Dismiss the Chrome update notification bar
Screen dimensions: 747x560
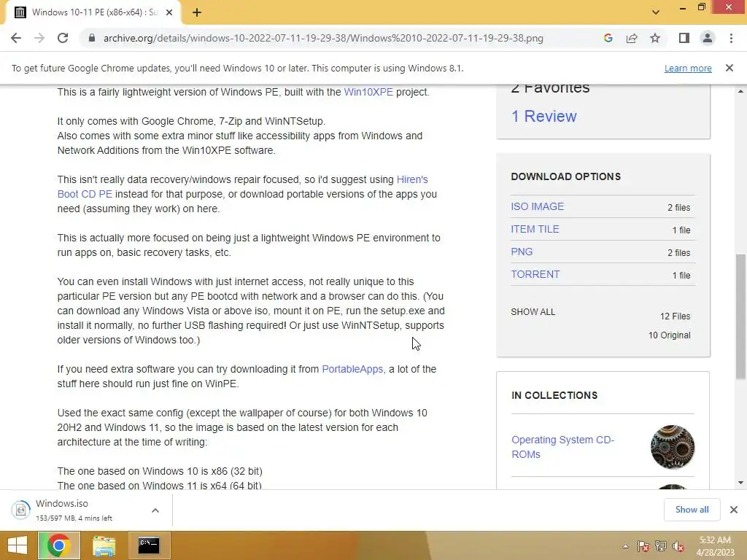729,68
